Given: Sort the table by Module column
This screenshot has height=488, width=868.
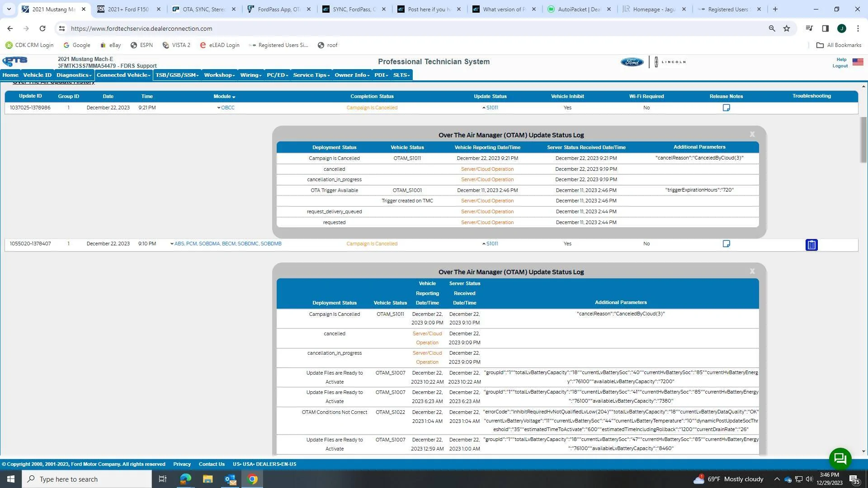Looking at the screenshot, I should (224, 96).
